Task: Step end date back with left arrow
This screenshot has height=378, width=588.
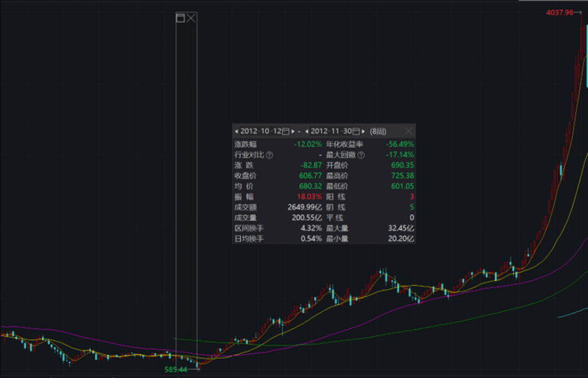Action: coord(307,132)
